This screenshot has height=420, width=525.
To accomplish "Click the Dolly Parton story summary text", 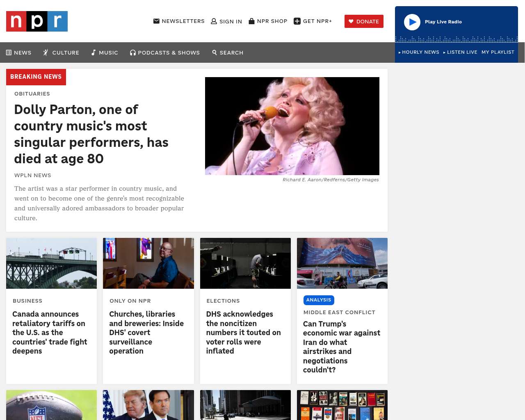I will click(99, 203).
